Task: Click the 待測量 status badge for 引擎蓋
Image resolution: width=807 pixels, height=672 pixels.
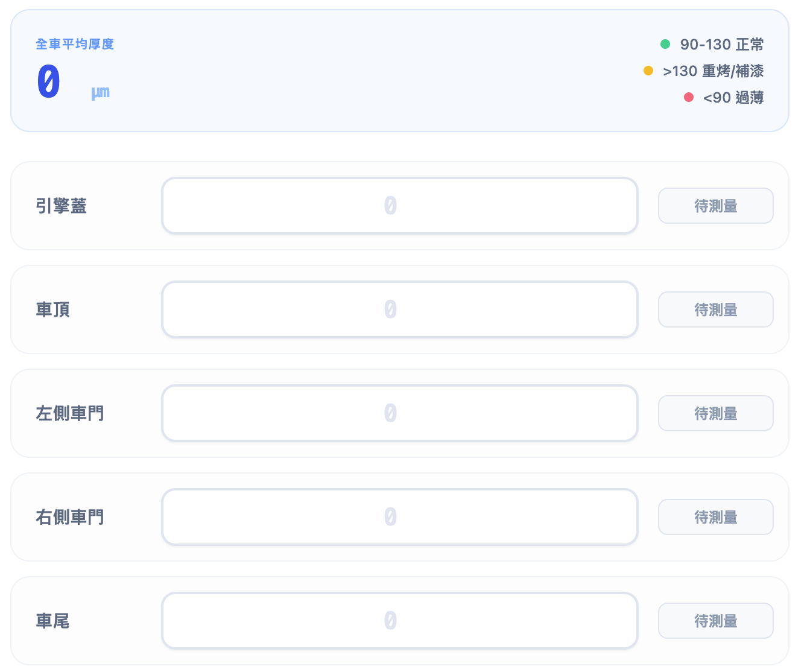Action: pos(715,206)
